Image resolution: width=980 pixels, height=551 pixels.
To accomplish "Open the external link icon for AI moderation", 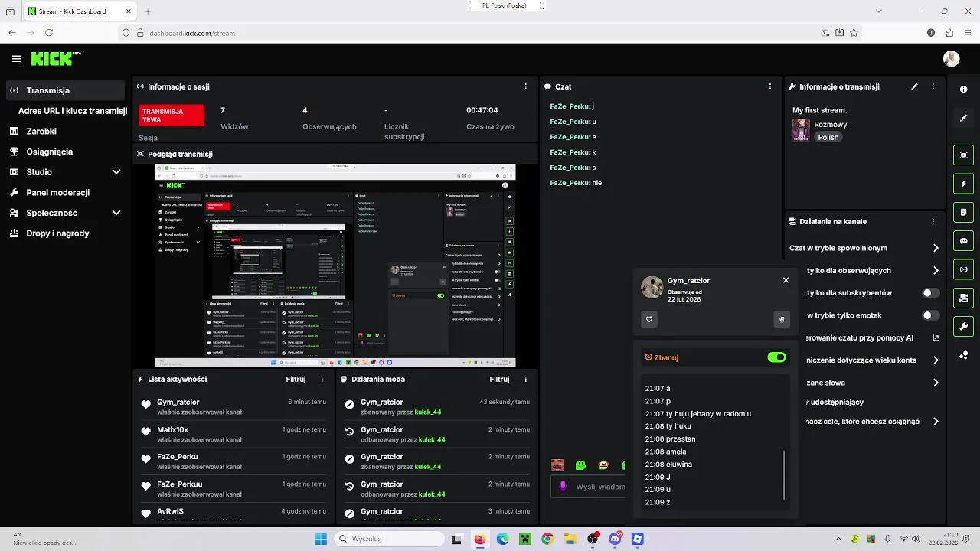I will (936, 337).
